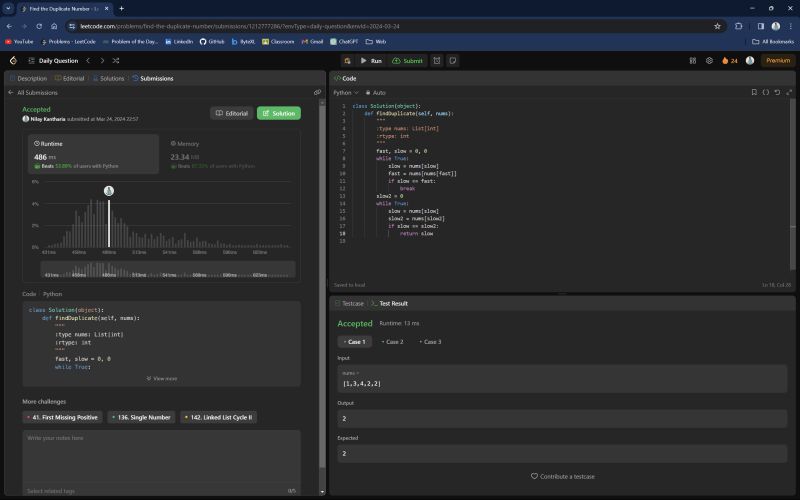800x500 pixels.
Task: Switch to the Description tab
Action: [x=29, y=79]
